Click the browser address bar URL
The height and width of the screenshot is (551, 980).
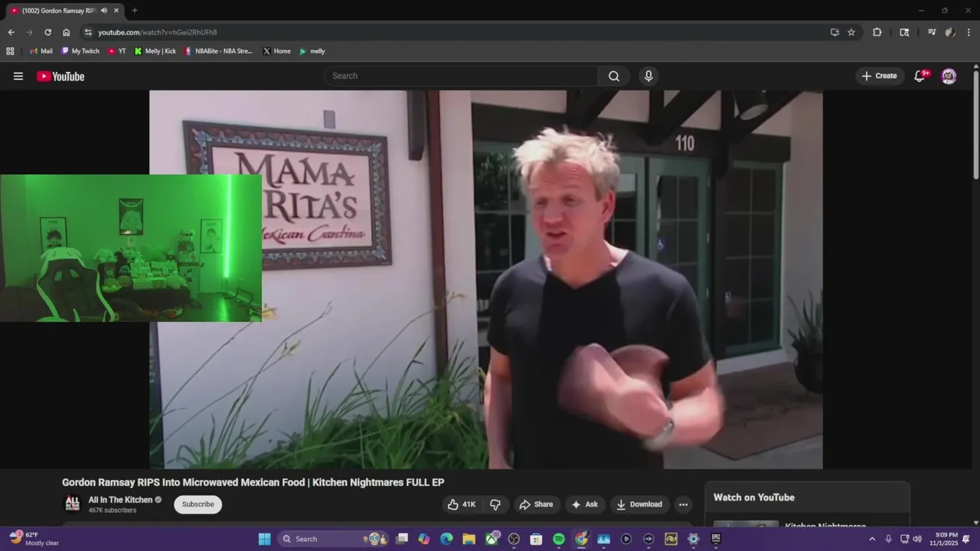(x=158, y=32)
